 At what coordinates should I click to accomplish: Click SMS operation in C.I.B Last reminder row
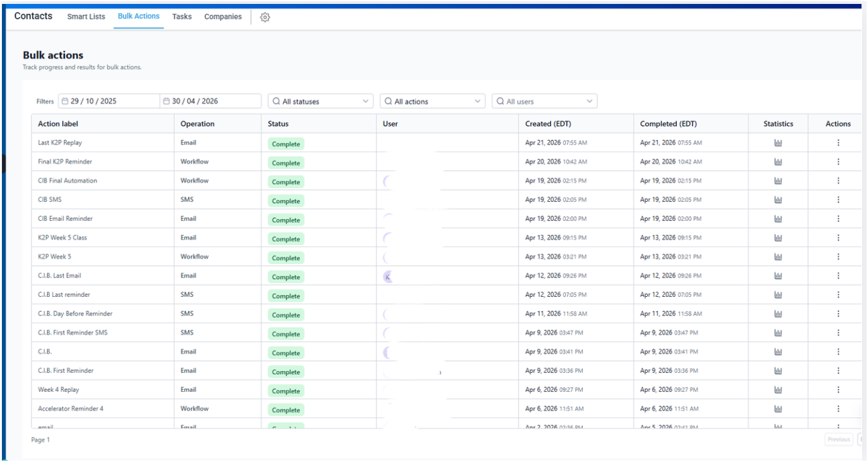(187, 295)
